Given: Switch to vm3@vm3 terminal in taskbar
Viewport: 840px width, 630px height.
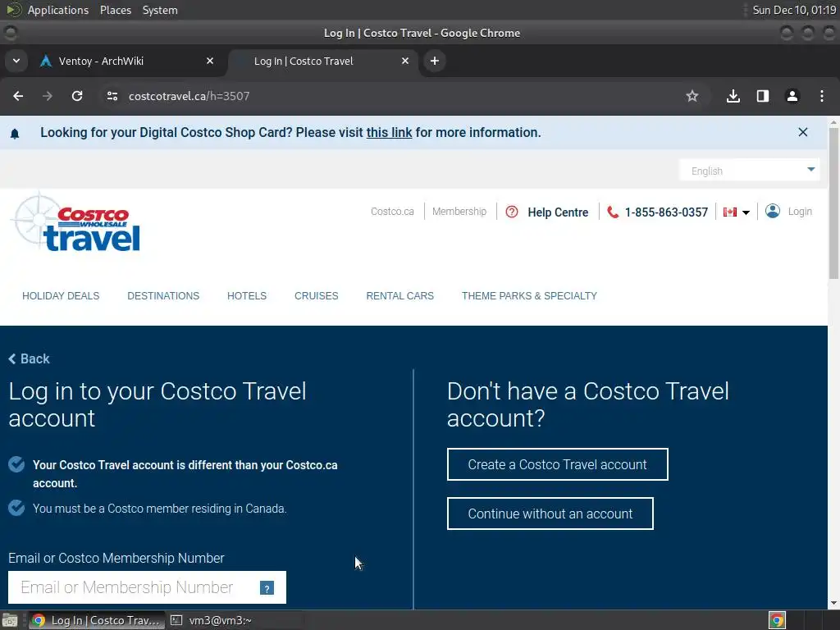Looking at the screenshot, I should 235,620.
